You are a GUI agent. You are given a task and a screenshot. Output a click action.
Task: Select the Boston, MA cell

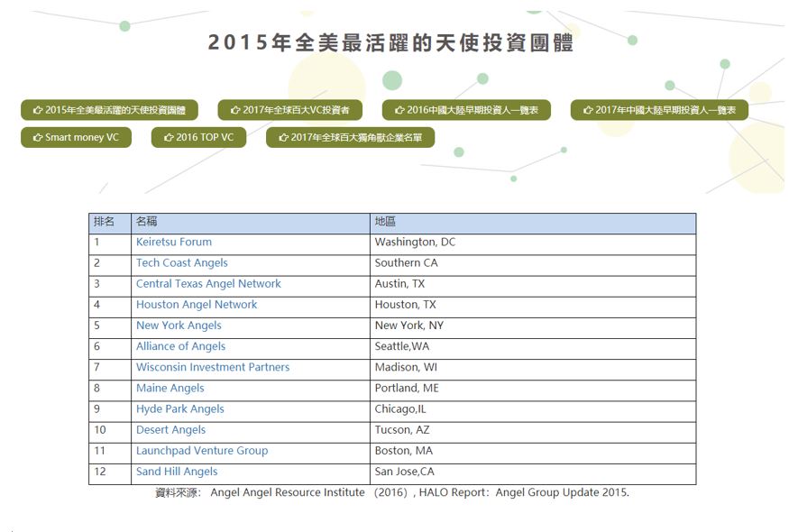point(533,453)
